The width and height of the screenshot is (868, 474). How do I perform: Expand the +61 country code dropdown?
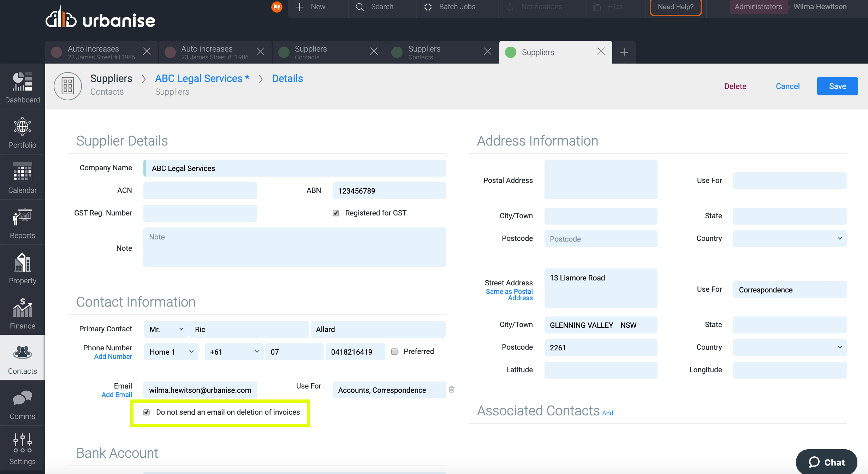tap(234, 352)
